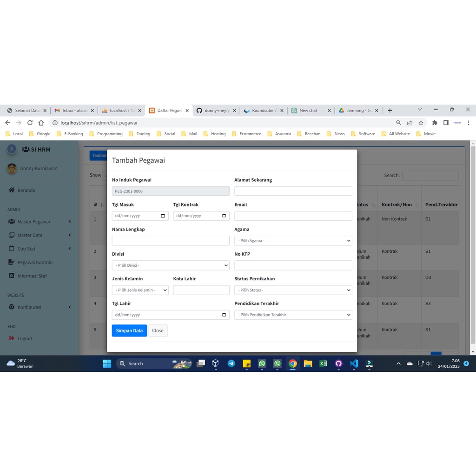Go to browser home page

(x=41, y=123)
